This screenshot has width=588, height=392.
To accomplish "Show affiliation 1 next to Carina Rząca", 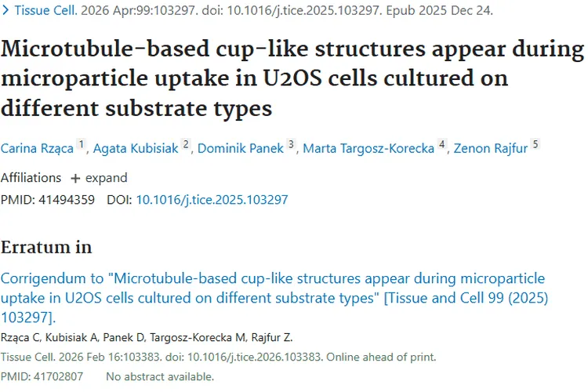I will point(81,145).
